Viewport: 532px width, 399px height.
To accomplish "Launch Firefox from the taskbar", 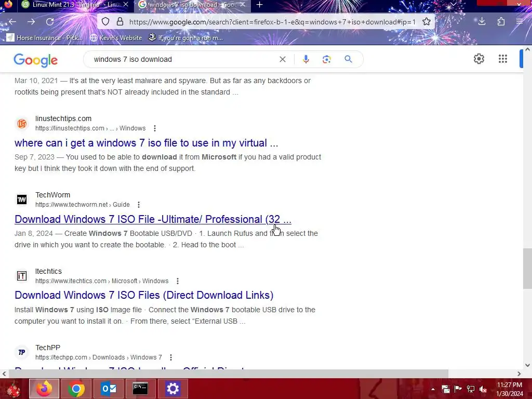I will pyautogui.click(x=44, y=389).
